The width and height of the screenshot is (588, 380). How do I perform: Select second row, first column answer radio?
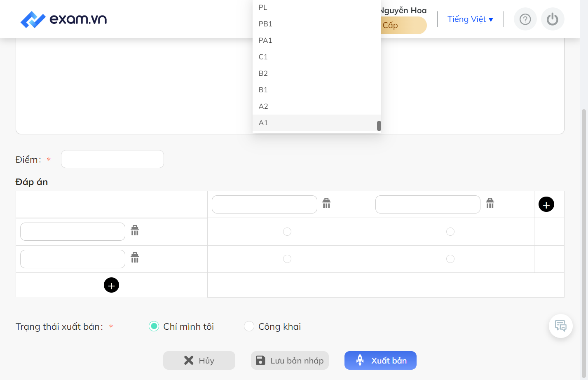(x=287, y=259)
